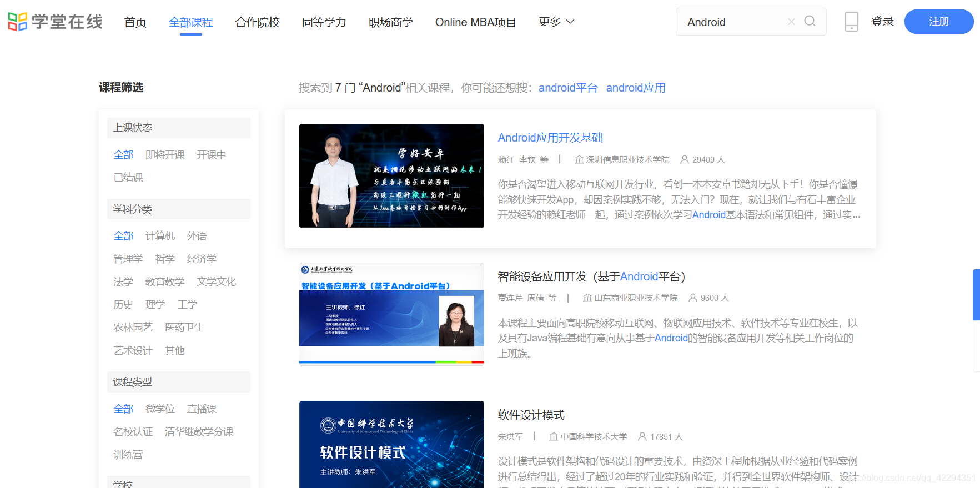Screen dimensions: 980x488
Task: Filter course type by 直播课
Action: (202, 409)
